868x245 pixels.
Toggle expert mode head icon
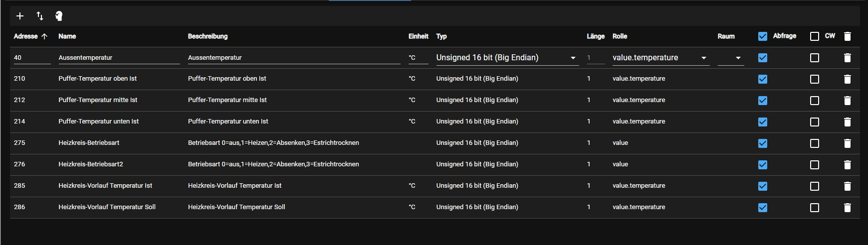(59, 16)
